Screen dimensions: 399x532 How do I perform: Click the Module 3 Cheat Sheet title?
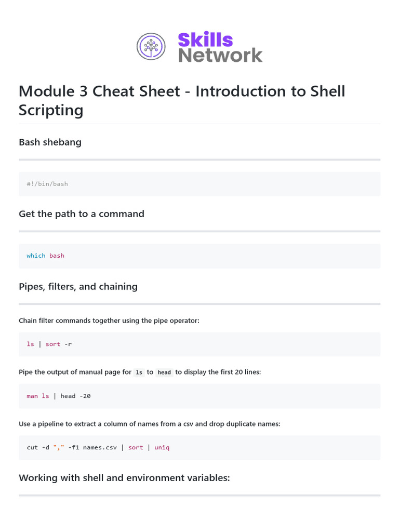click(182, 100)
